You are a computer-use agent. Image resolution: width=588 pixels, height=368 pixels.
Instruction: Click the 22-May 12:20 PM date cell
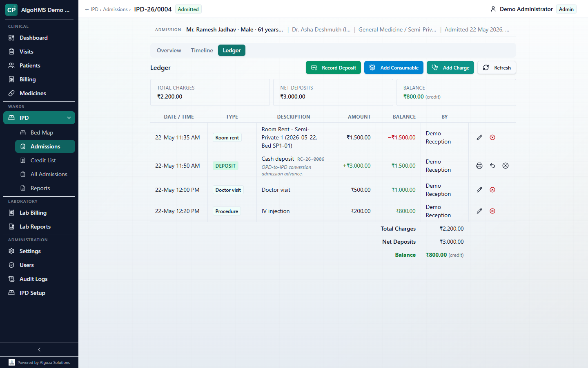pyautogui.click(x=177, y=211)
